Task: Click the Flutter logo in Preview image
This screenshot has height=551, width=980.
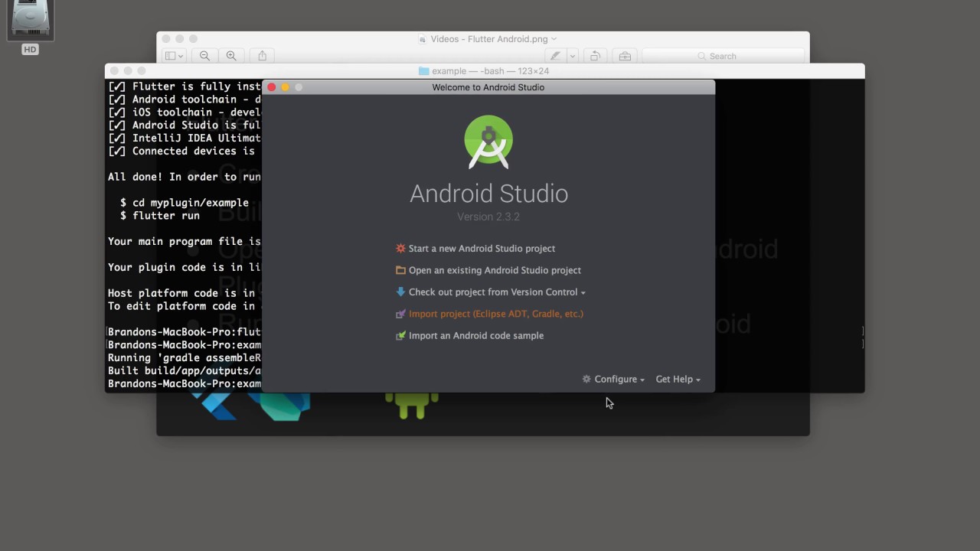Action: [x=214, y=406]
